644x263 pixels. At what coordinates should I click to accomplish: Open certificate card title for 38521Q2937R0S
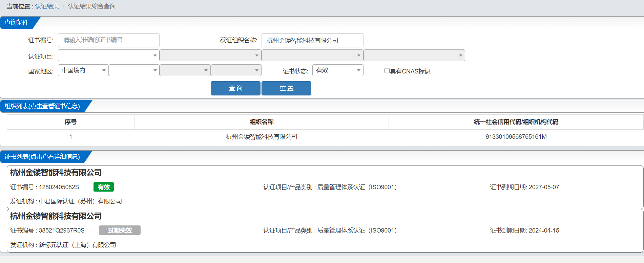(56, 216)
